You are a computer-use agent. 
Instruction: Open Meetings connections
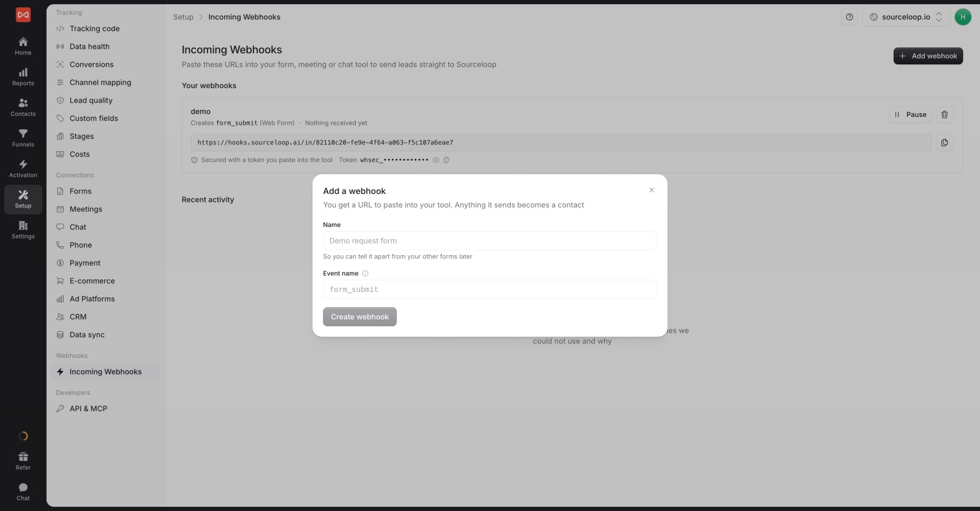tap(105, 209)
